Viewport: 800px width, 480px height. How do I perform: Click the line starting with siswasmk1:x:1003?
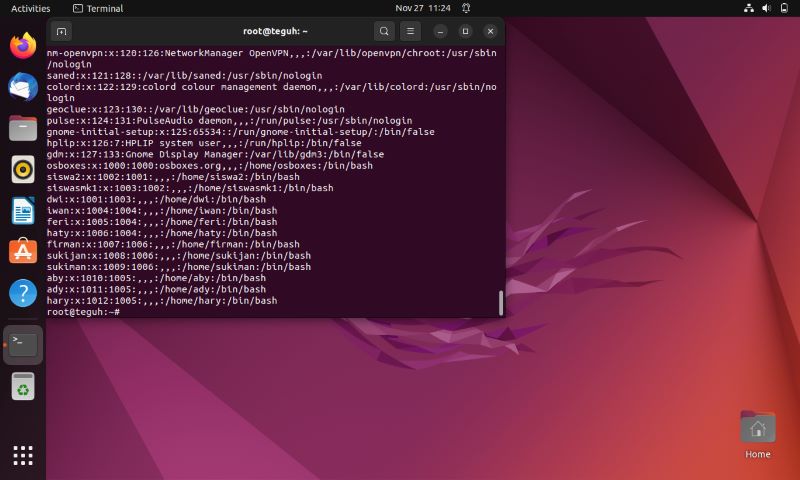pos(190,188)
